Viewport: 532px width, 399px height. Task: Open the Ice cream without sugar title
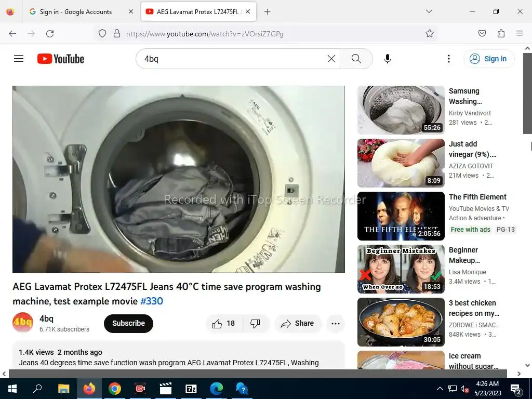pos(474,361)
